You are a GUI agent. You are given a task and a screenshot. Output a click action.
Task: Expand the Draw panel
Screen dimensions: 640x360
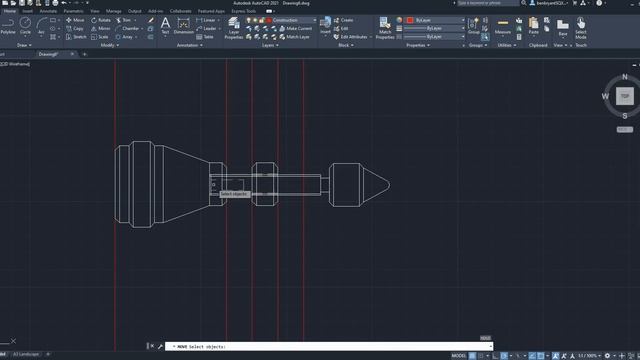(24, 45)
